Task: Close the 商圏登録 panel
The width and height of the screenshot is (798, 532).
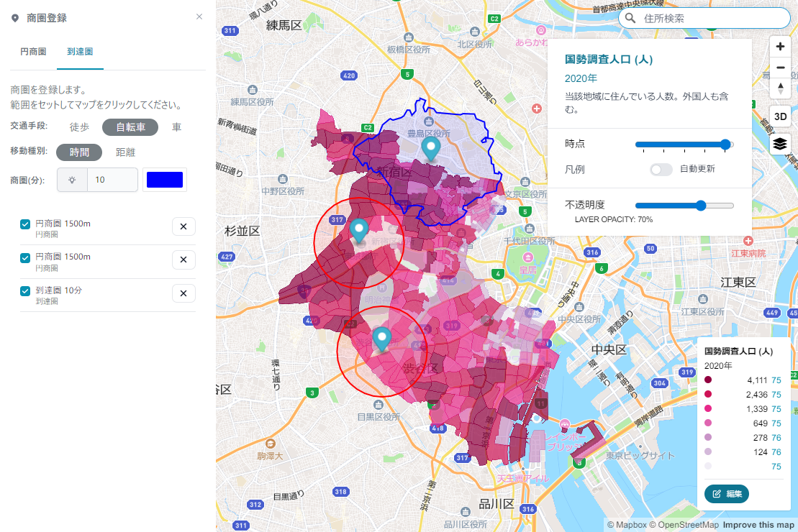Action: point(199,17)
